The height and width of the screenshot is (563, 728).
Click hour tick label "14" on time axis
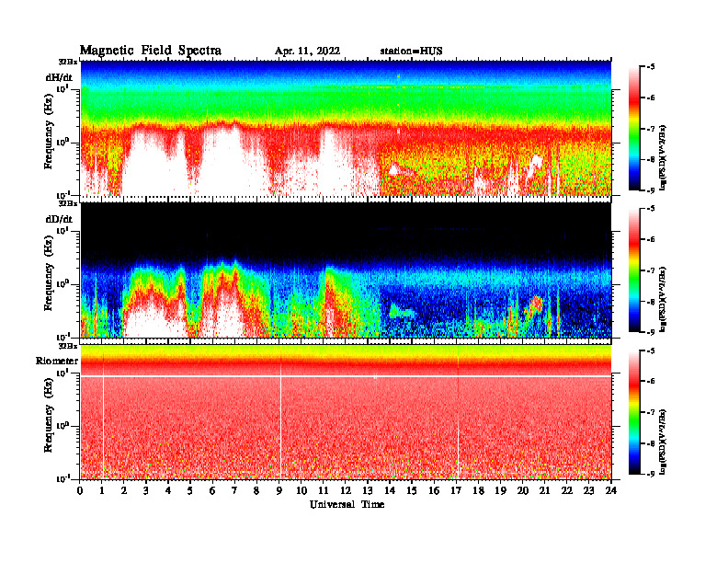(x=390, y=490)
